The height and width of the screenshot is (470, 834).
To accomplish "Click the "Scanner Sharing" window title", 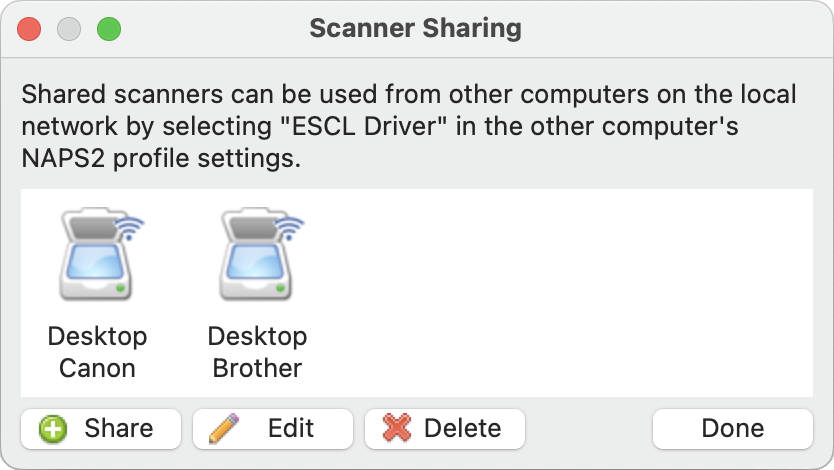I will tap(415, 28).
